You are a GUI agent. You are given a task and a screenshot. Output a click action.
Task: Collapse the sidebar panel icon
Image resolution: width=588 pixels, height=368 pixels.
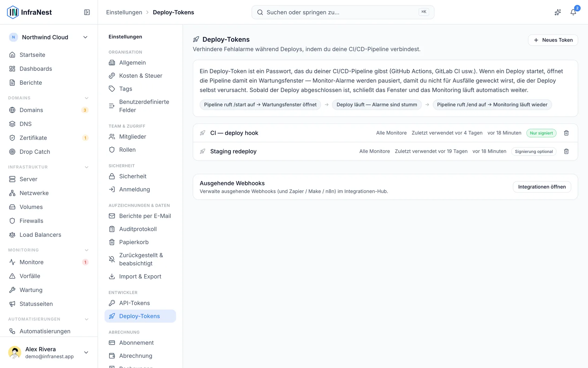pyautogui.click(x=87, y=12)
